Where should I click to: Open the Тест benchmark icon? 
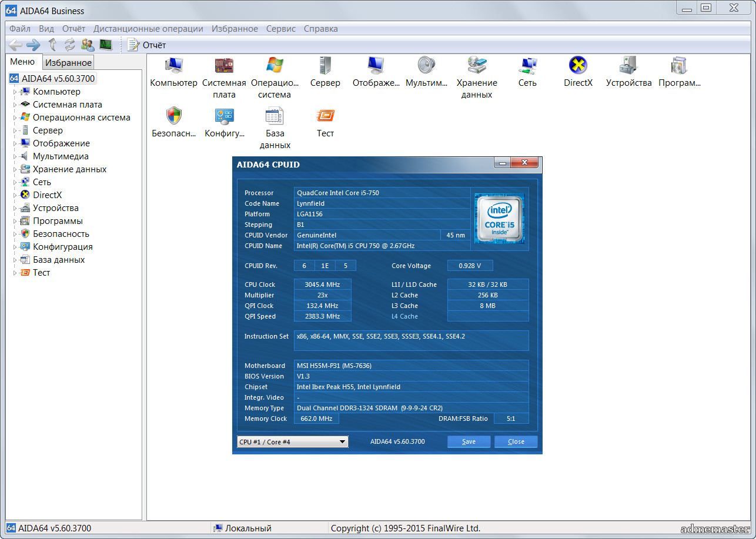[325, 116]
